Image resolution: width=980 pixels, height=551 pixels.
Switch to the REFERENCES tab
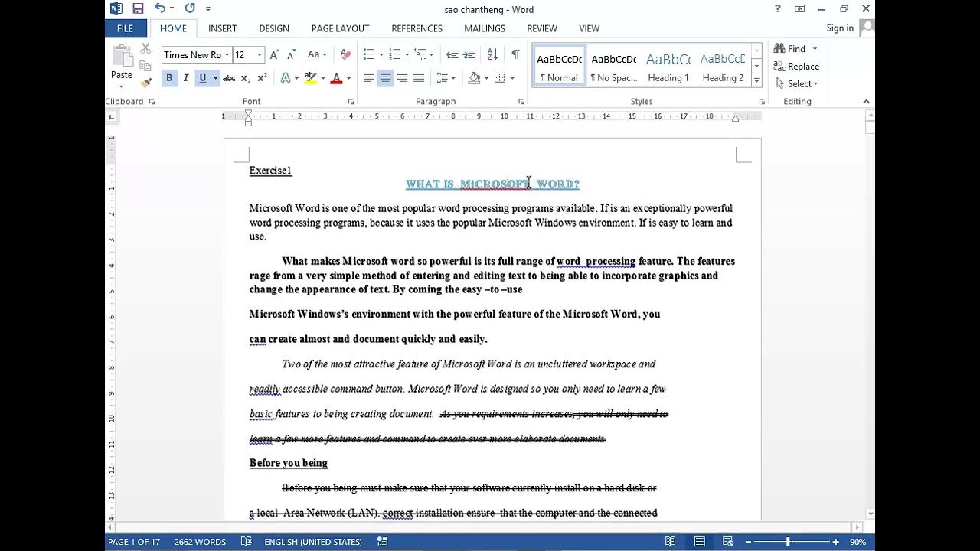(x=417, y=28)
